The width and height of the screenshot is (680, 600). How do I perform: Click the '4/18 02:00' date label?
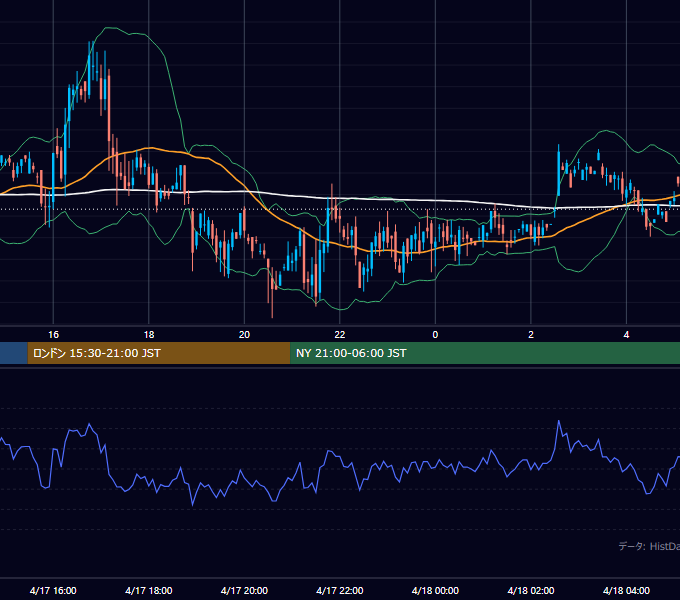point(531,590)
